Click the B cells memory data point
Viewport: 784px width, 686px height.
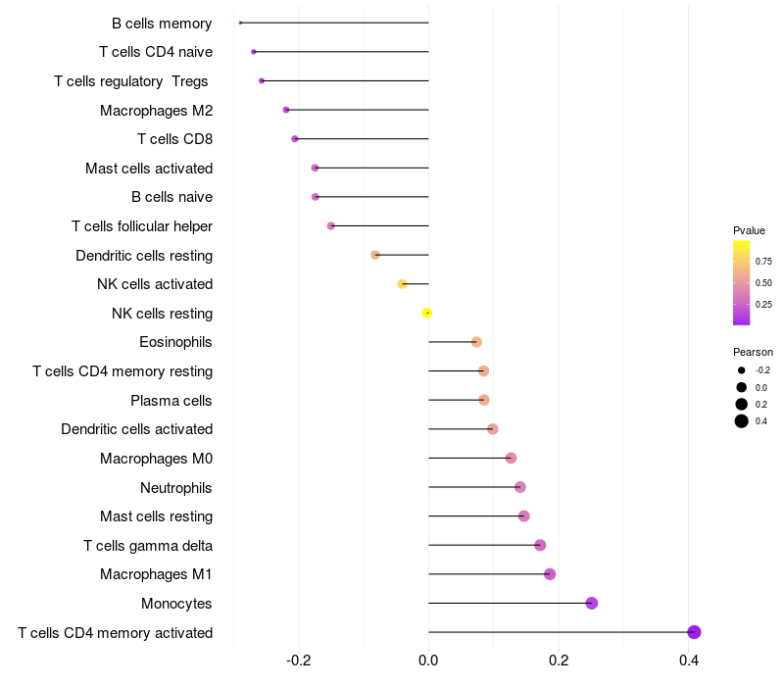[240, 23]
